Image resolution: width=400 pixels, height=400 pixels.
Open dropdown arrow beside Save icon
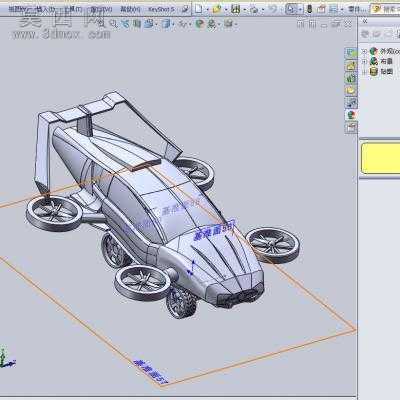click(x=244, y=10)
